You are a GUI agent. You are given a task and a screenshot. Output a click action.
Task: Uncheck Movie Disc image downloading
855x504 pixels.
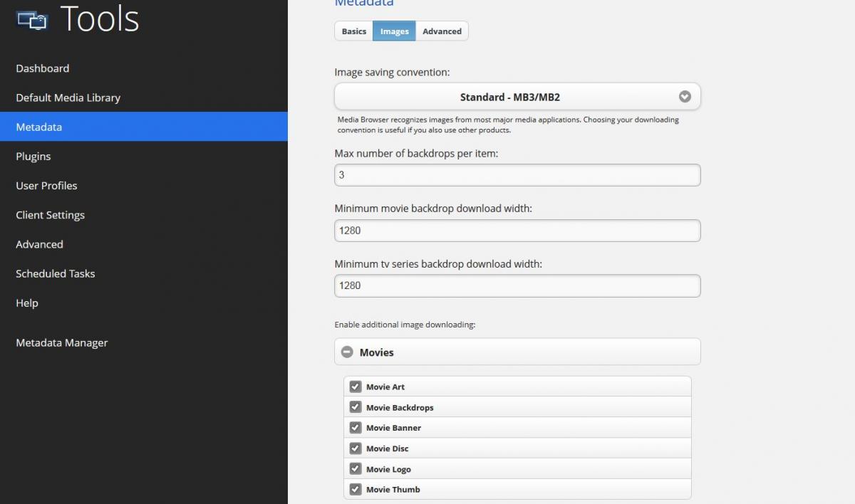pyautogui.click(x=355, y=448)
